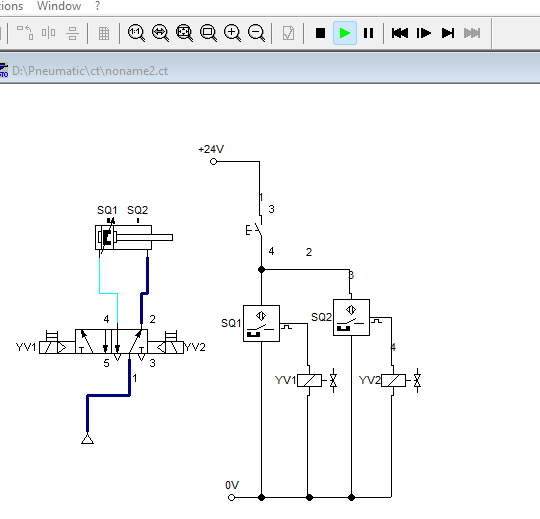Click the 0V supply terminal
Viewport: 540px width, 519px height.
point(231,497)
